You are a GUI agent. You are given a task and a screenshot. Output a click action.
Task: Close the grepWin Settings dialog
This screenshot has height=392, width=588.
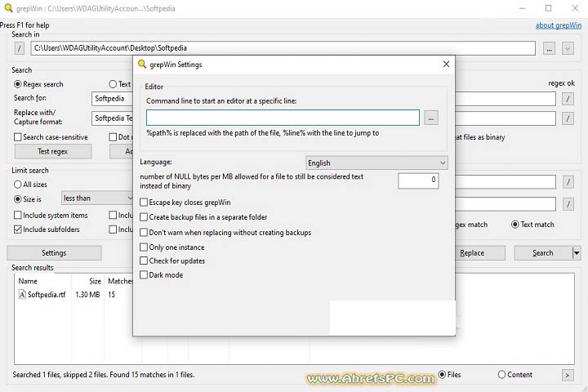(446, 65)
